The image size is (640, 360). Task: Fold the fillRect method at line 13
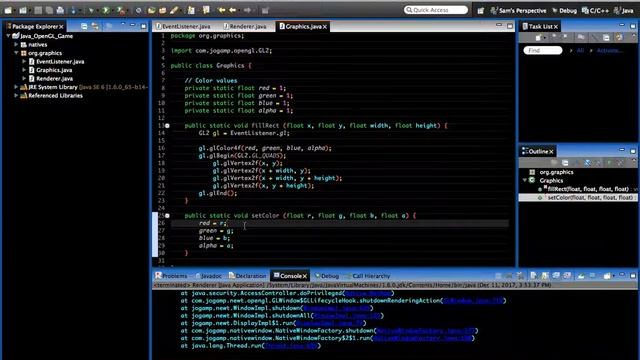167,126
